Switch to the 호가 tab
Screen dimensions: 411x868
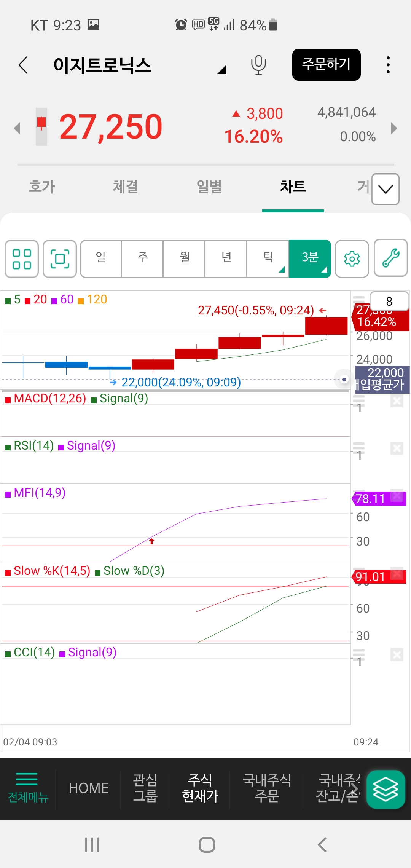42,187
